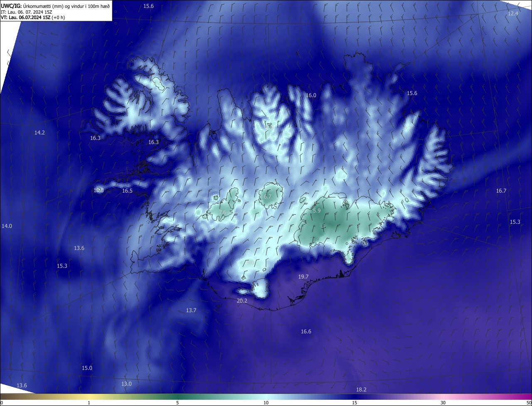Click the legend tick label 50

click(x=529, y=403)
